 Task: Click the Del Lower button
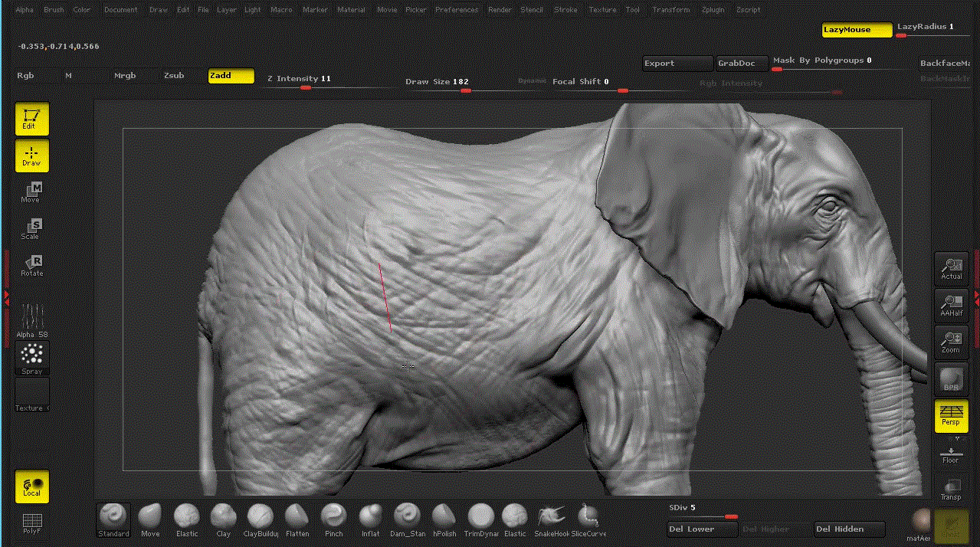(x=702, y=529)
